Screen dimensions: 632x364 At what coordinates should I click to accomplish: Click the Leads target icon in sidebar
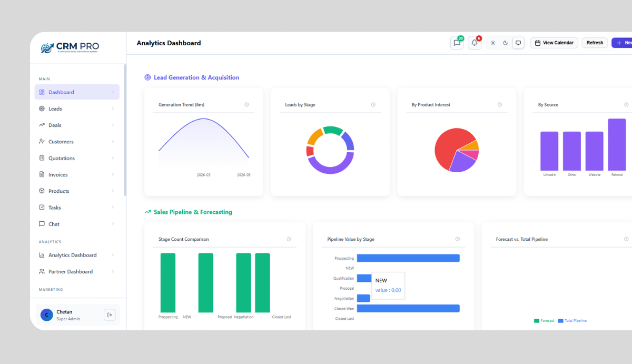point(42,109)
